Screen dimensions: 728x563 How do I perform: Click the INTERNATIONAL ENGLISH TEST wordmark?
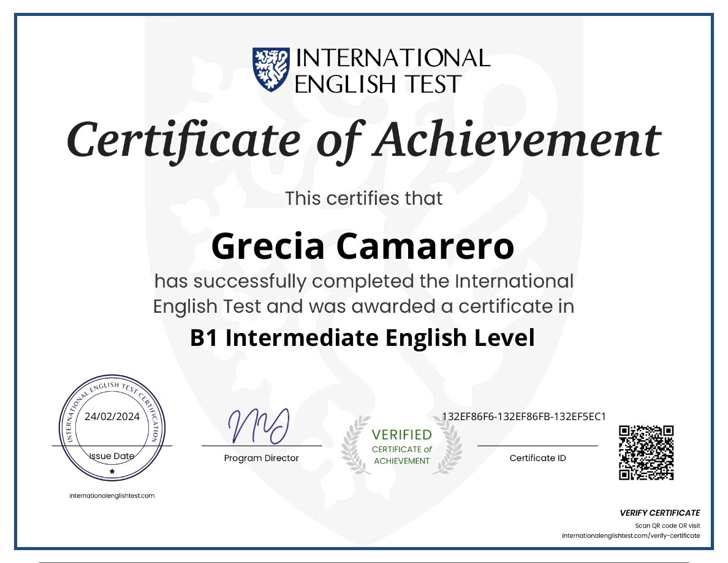[x=392, y=67]
